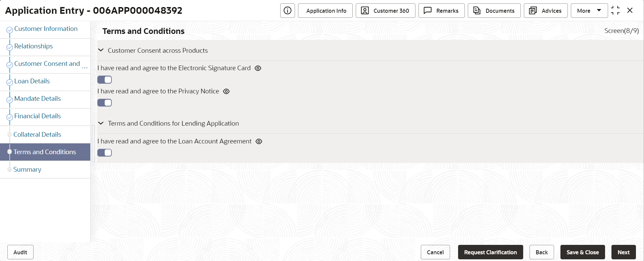Go to the Summary step

click(27, 169)
